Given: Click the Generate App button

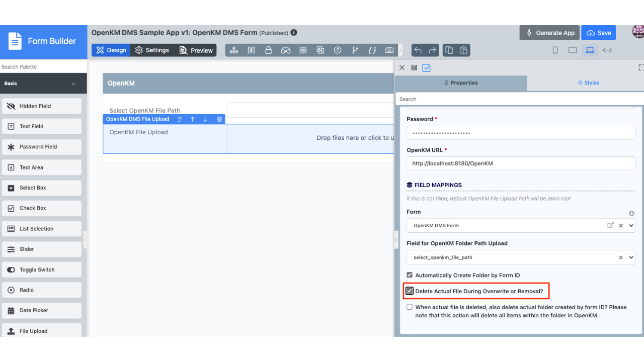Looking at the screenshot, I should (549, 33).
